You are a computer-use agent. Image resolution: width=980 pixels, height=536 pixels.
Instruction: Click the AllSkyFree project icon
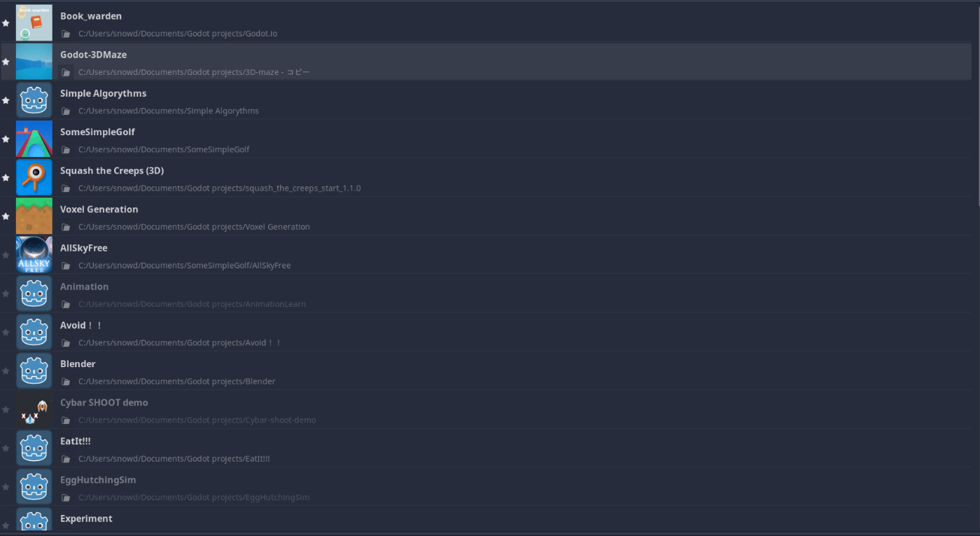click(x=34, y=255)
